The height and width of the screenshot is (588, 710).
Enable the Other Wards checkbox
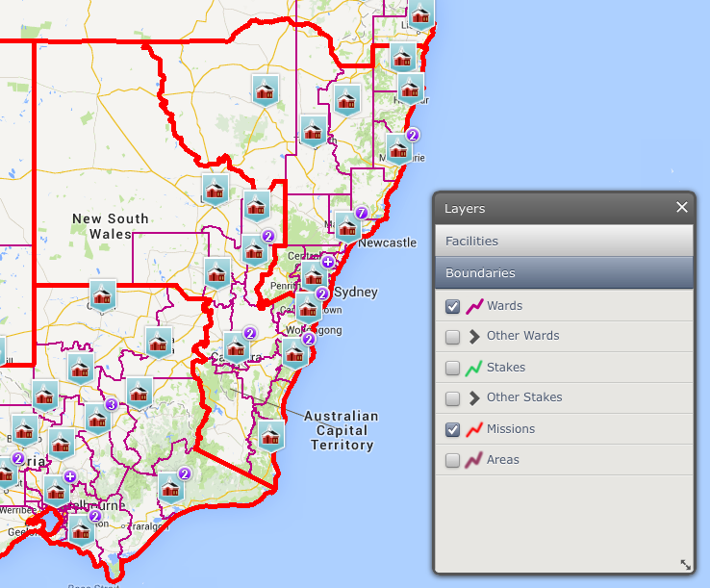[x=452, y=337]
